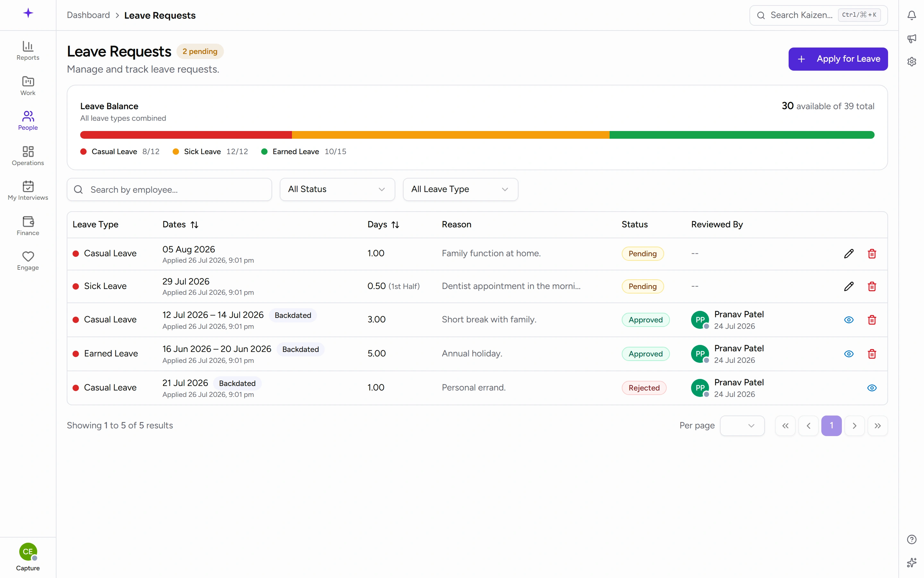The height and width of the screenshot is (578, 924).
Task: Click the Pending status on Sick Leave row
Action: click(x=643, y=286)
